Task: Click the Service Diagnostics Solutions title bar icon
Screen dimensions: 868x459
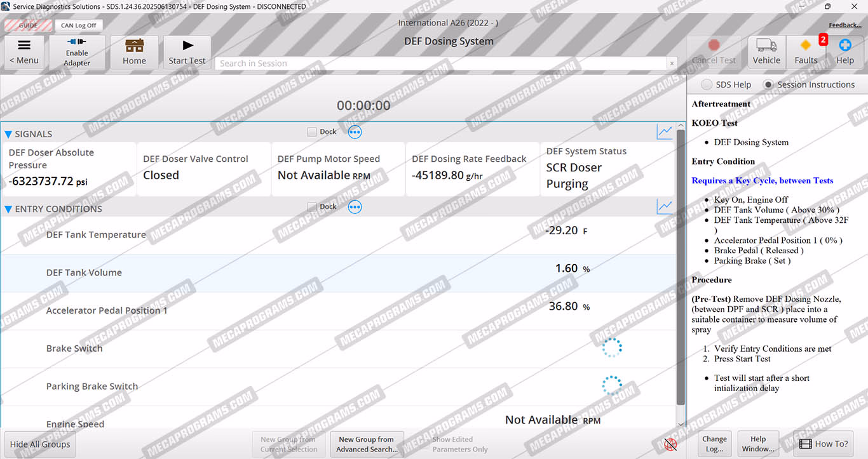Action: tap(6, 6)
